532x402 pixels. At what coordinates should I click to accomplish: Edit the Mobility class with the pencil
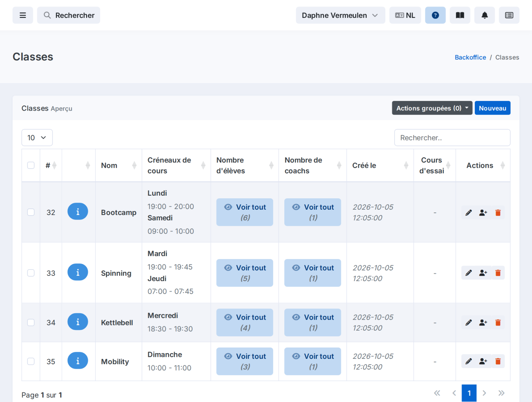(468, 361)
